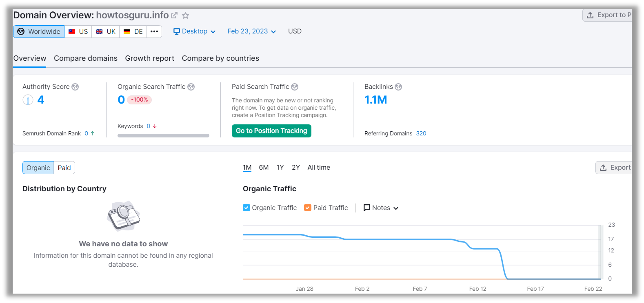Screen dimensions: 644x303
Task: Click the globe icon next to Authority Score
Action: point(75,87)
